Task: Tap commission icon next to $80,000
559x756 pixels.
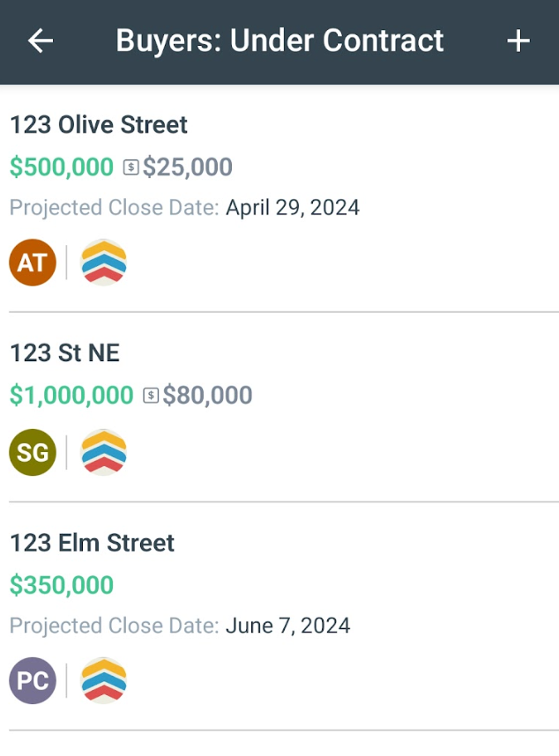Action: point(151,396)
